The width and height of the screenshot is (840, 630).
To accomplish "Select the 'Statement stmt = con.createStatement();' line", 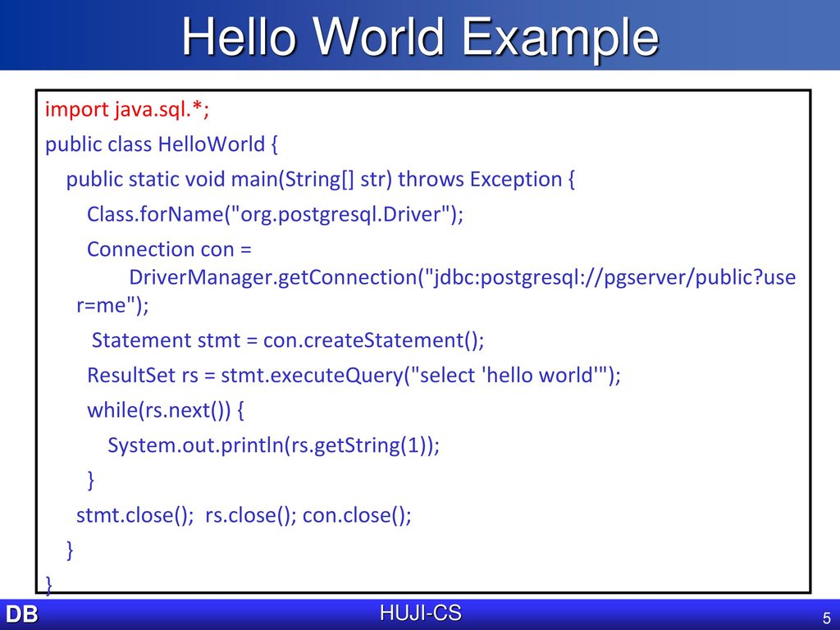I will pyautogui.click(x=288, y=340).
